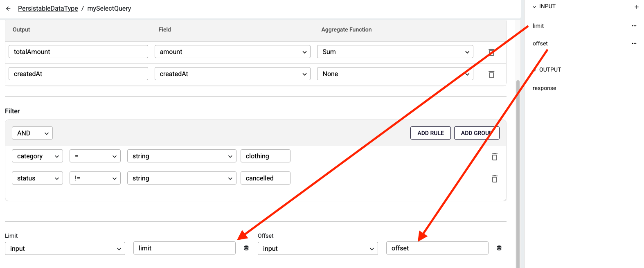Remove the status filter rule
The width and height of the screenshot is (644, 268).
pyautogui.click(x=494, y=179)
